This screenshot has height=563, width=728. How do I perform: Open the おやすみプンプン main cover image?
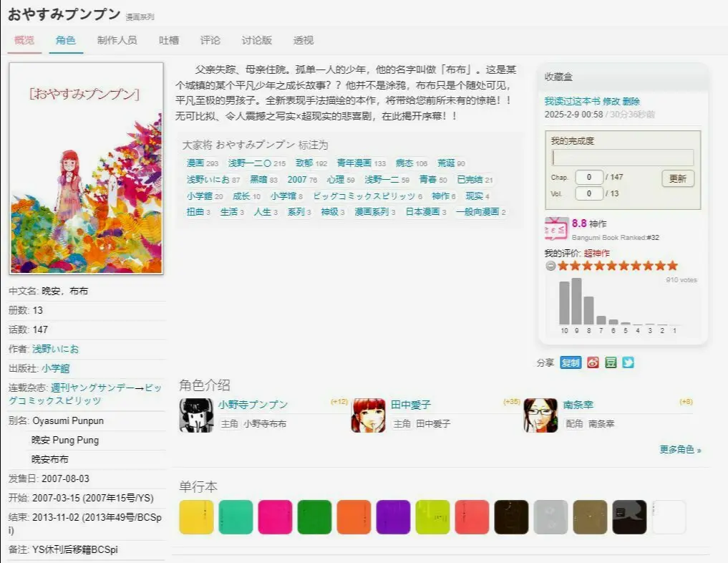[87, 168]
